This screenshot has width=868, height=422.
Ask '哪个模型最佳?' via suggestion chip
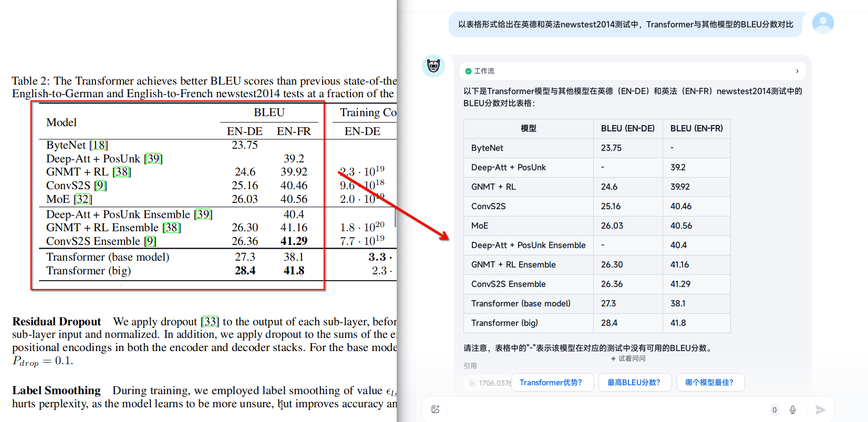coord(710,383)
